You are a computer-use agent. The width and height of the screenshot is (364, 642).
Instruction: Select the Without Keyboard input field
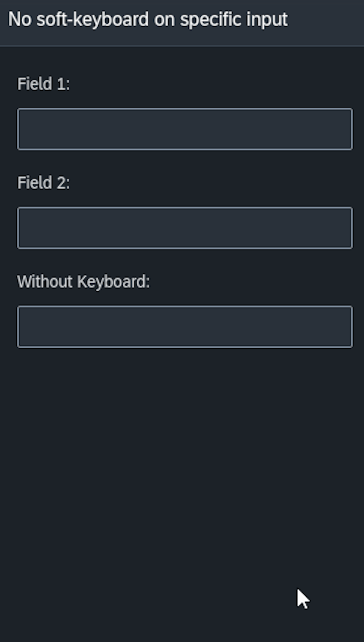point(185,327)
